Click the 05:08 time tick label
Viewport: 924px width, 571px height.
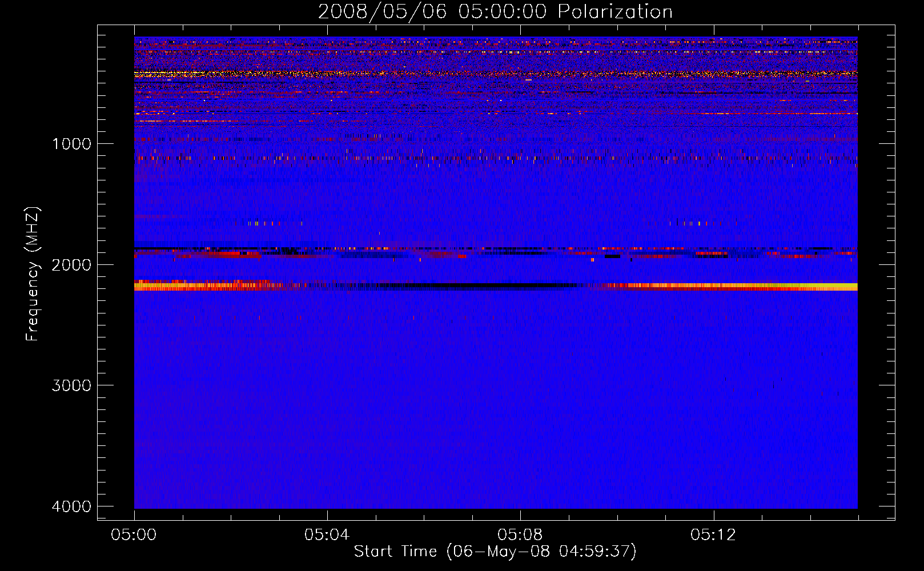(520, 535)
